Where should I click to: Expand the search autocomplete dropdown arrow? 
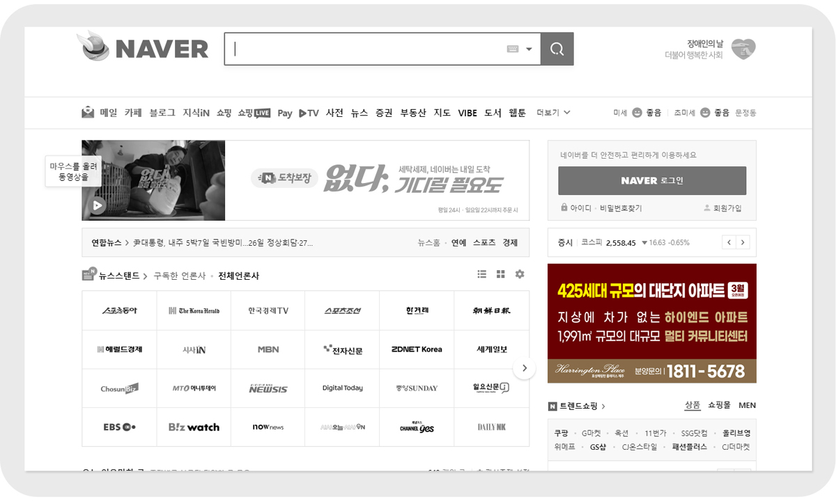[x=529, y=49]
